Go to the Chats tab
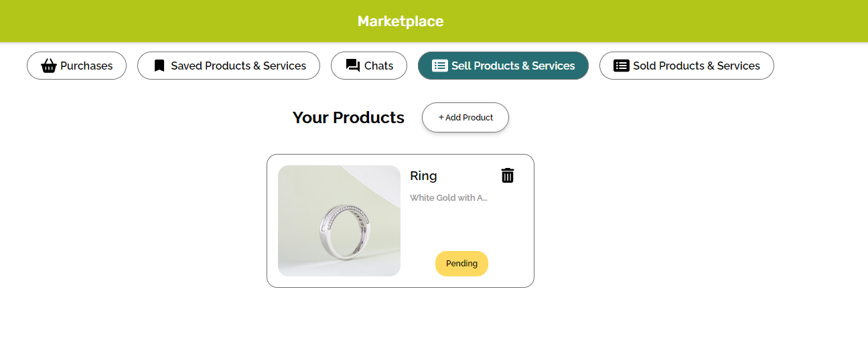 [x=378, y=66]
